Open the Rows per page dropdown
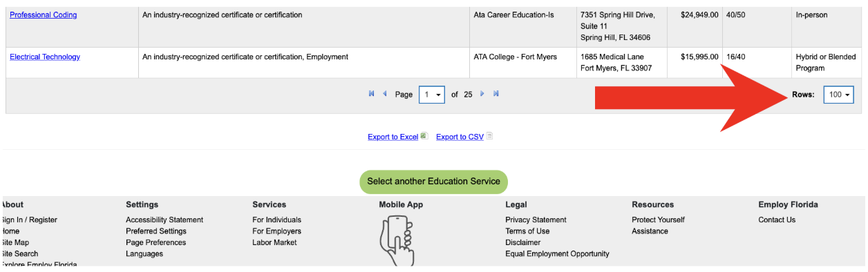 838,95
